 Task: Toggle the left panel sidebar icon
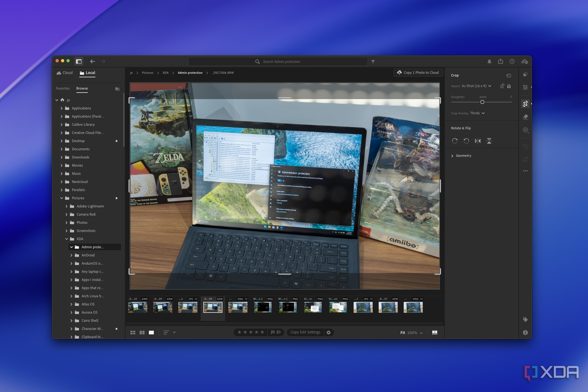coord(79,62)
